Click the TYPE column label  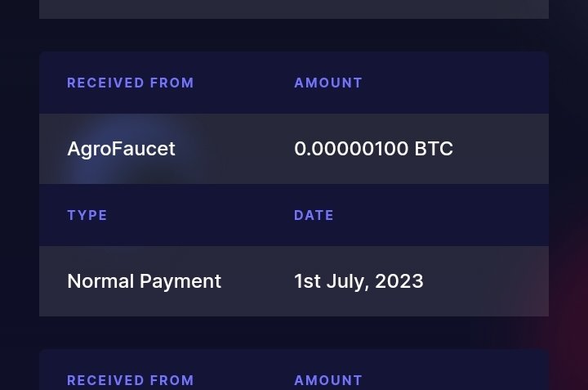87,216
